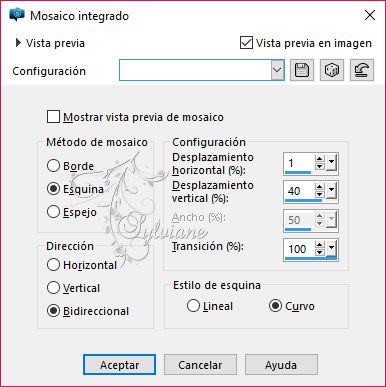Close the Mosaico integrado dialog

tap(370, 15)
